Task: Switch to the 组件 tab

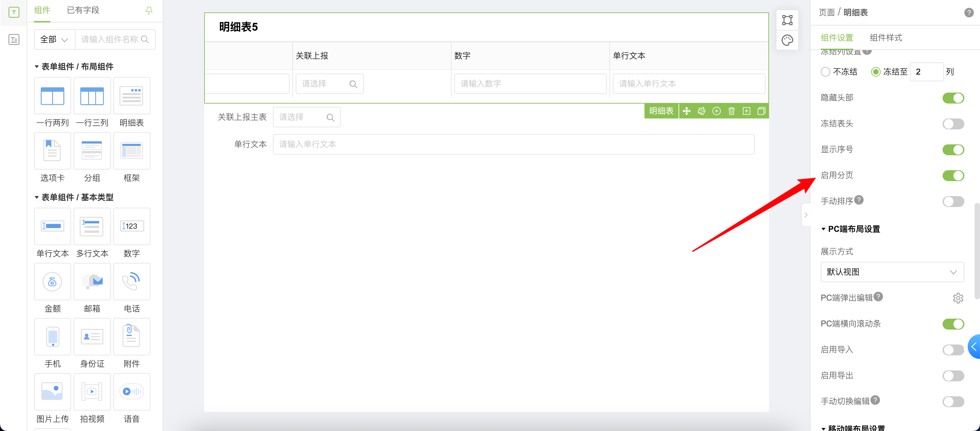Action: (x=42, y=10)
